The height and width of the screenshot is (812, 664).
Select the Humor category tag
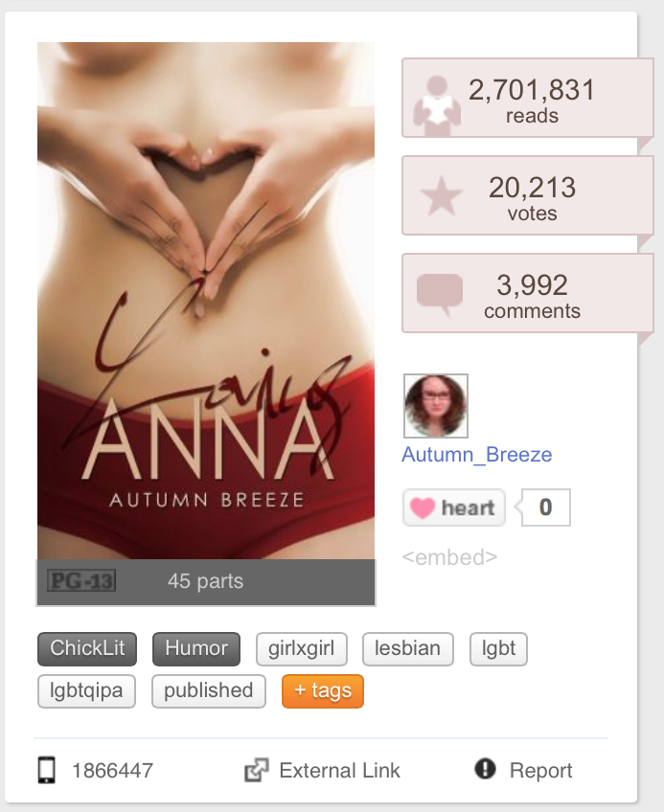196,648
